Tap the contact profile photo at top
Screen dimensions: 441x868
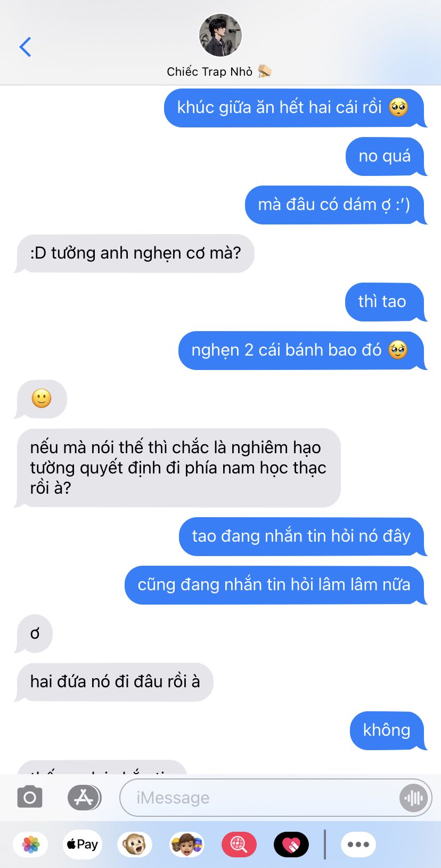pyautogui.click(x=220, y=35)
